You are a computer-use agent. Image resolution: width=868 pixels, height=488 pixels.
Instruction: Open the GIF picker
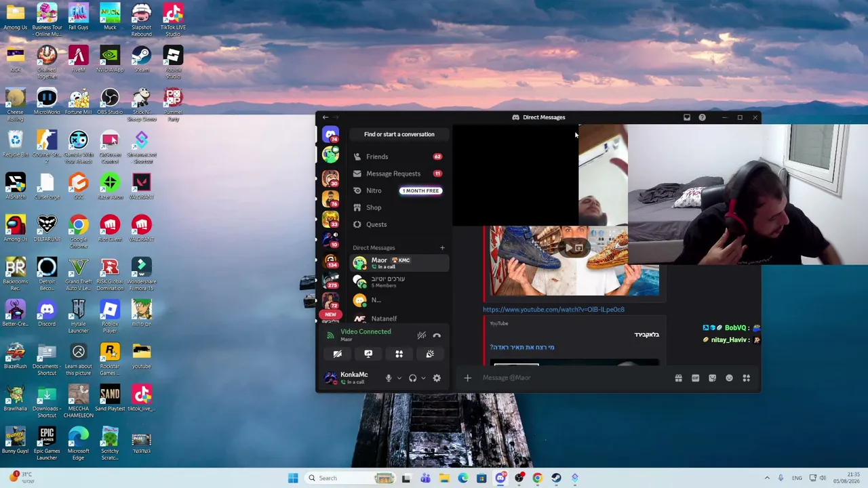695,378
